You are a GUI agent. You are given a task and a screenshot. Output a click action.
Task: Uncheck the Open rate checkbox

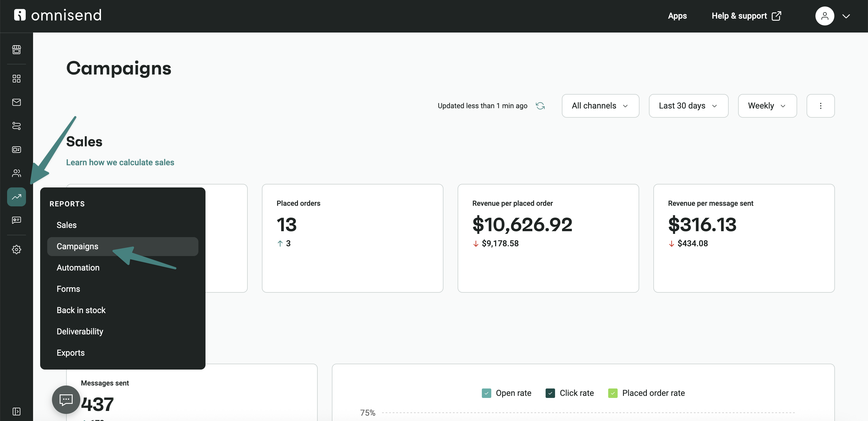coord(486,393)
